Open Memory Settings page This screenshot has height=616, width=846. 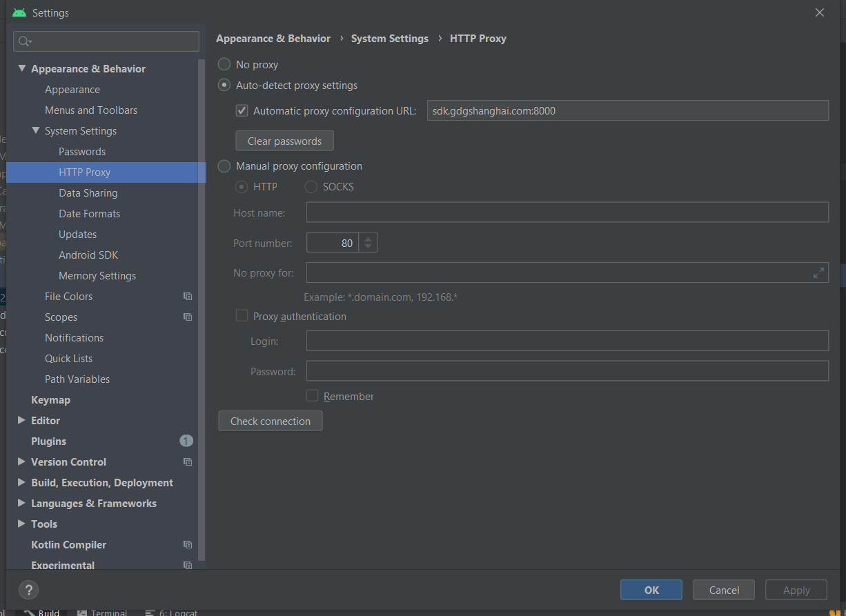(x=97, y=276)
